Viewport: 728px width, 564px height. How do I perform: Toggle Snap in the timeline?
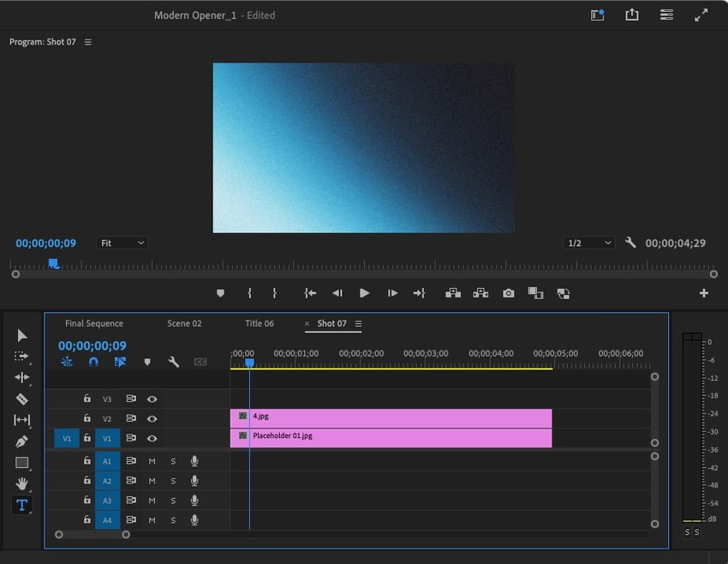[94, 362]
